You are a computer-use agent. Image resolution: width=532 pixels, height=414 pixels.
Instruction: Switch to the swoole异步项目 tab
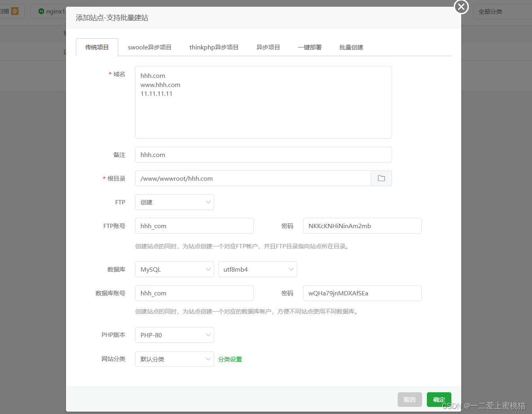click(150, 47)
